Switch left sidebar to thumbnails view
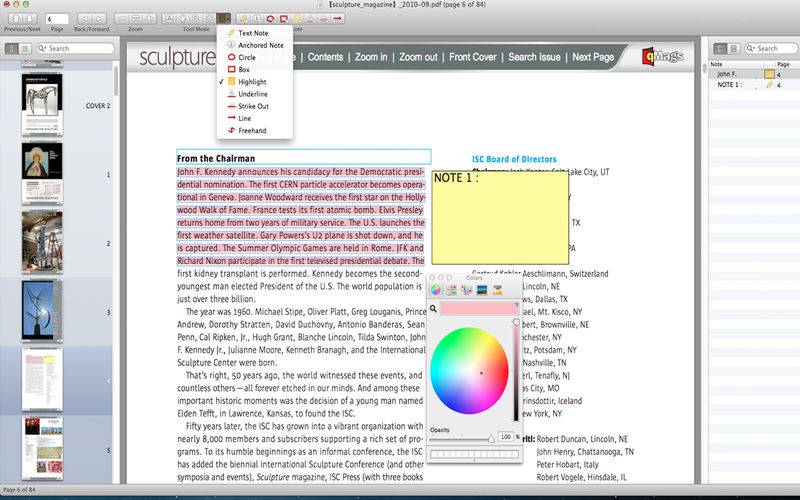Viewport: 800px width, 500px height. (11, 48)
